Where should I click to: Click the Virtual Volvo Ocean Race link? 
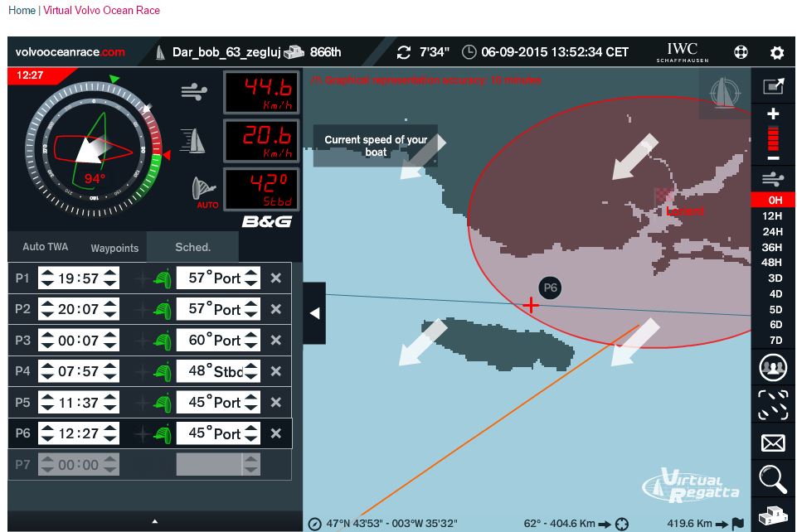point(101,11)
